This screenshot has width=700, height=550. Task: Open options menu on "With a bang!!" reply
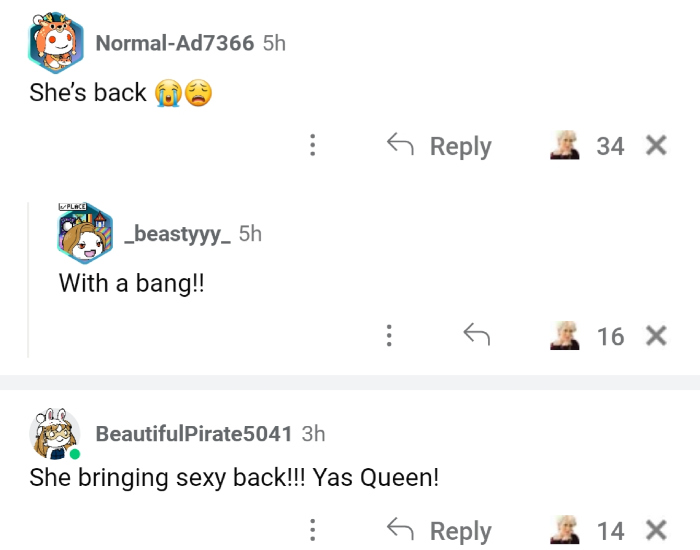coord(389,337)
